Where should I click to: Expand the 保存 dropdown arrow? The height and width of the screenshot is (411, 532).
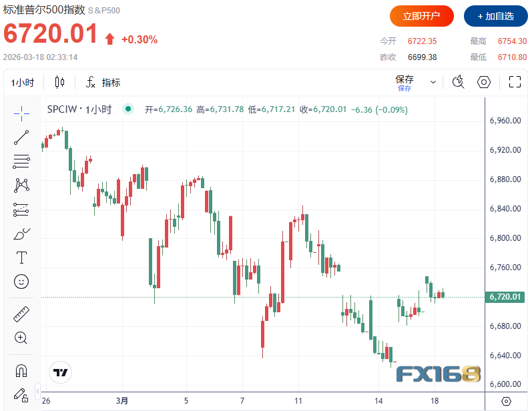click(433, 82)
